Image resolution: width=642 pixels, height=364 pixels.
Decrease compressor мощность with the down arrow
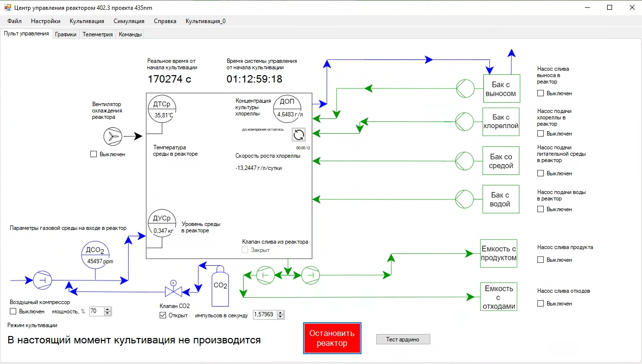tap(108, 313)
